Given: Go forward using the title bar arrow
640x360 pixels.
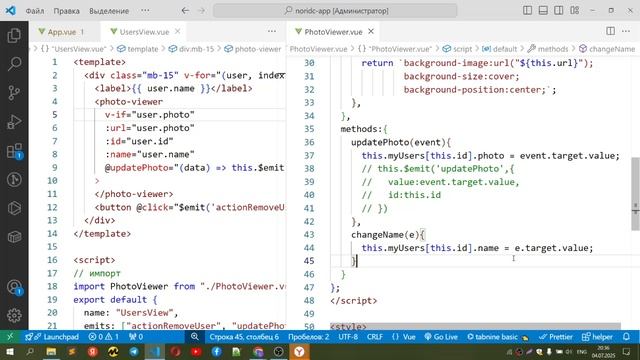Looking at the screenshot, I should [x=202, y=11].
